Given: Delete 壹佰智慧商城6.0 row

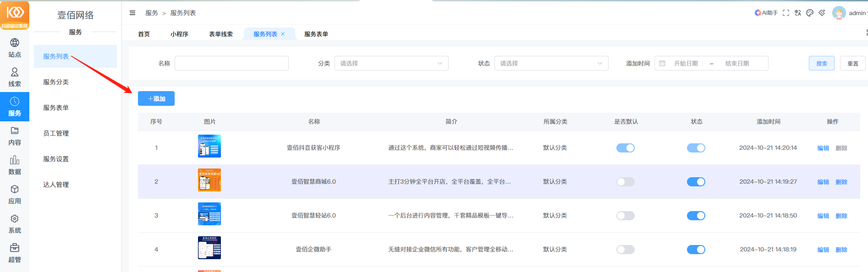Looking at the screenshot, I should click(x=841, y=182).
